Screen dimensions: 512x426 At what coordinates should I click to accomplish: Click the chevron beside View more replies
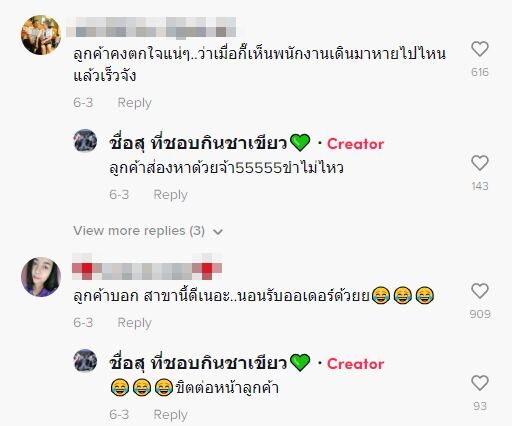pyautogui.click(x=218, y=231)
